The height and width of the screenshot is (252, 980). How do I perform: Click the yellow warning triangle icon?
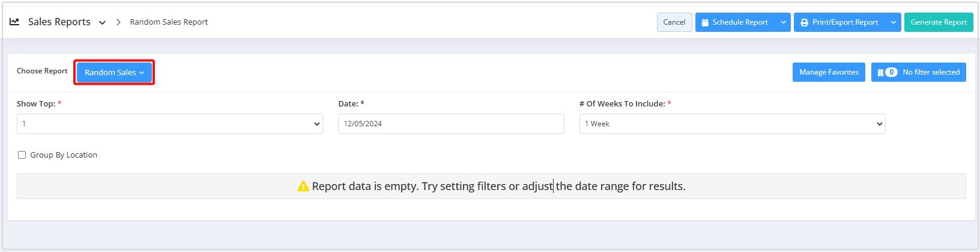[x=303, y=186]
